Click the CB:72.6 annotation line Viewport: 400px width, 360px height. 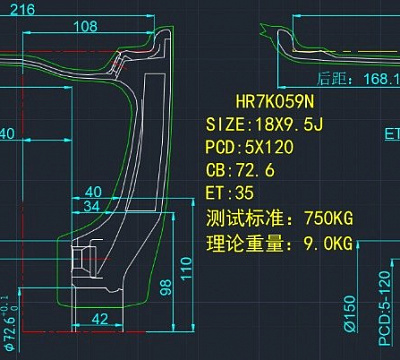[x=240, y=170]
